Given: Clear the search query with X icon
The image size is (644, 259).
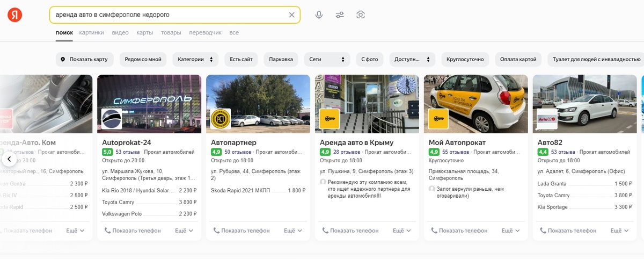Looking at the screenshot, I should pyautogui.click(x=291, y=15).
